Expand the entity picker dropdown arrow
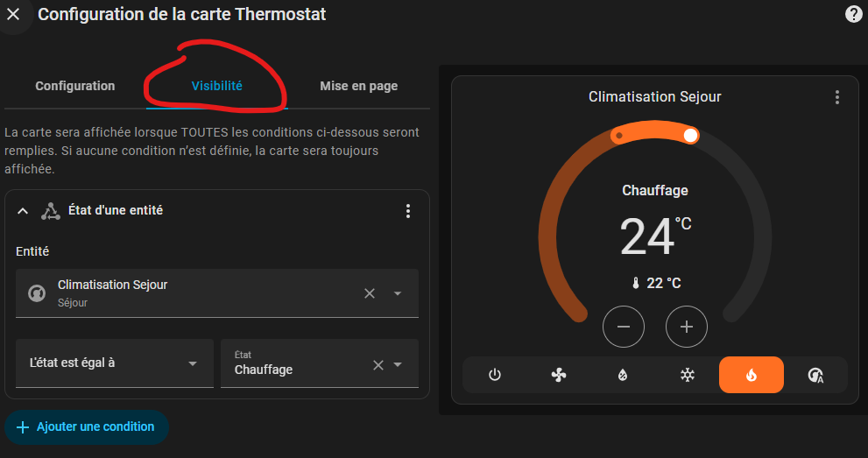 [398, 293]
